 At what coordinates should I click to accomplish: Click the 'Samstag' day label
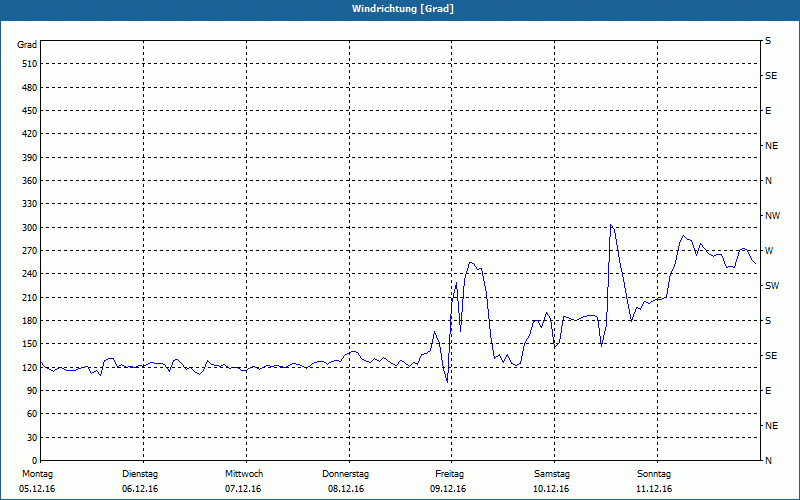552,474
